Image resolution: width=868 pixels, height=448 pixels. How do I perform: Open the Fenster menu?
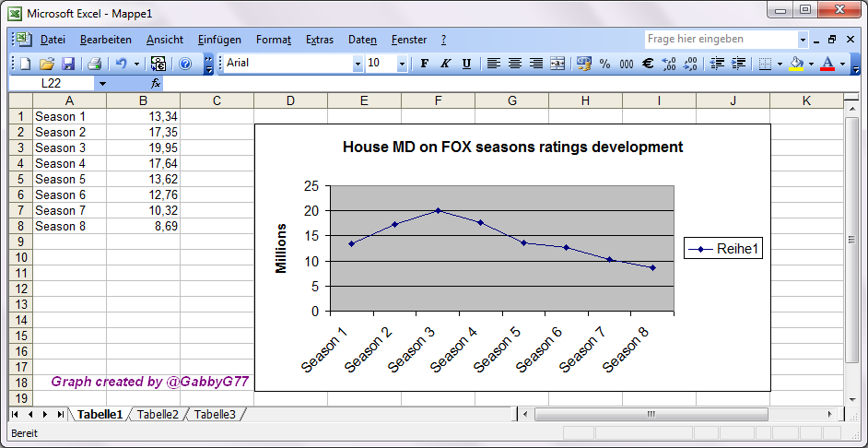(409, 40)
